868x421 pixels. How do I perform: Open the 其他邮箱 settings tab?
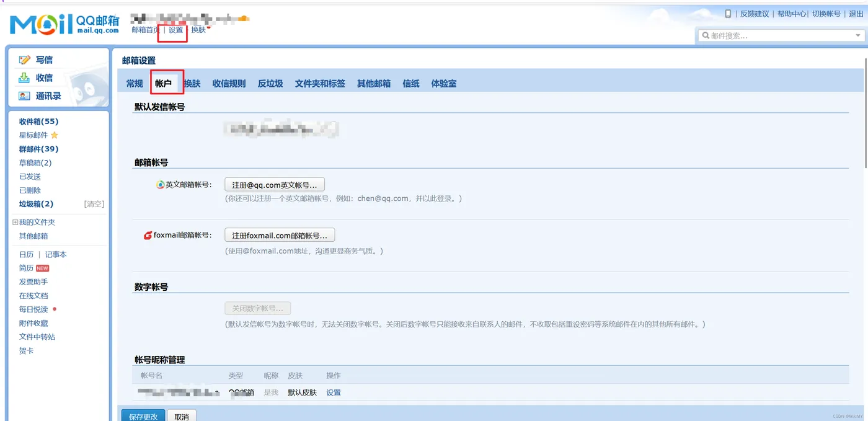tap(374, 84)
